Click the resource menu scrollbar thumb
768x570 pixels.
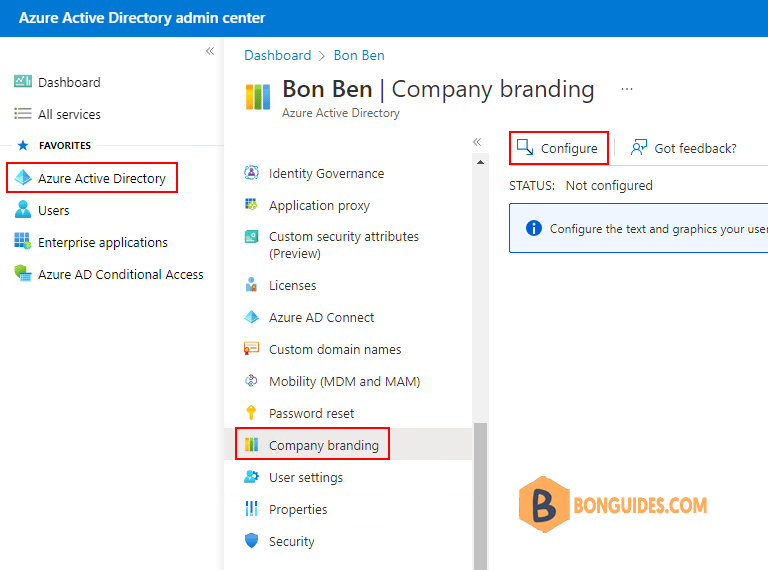pos(480,496)
